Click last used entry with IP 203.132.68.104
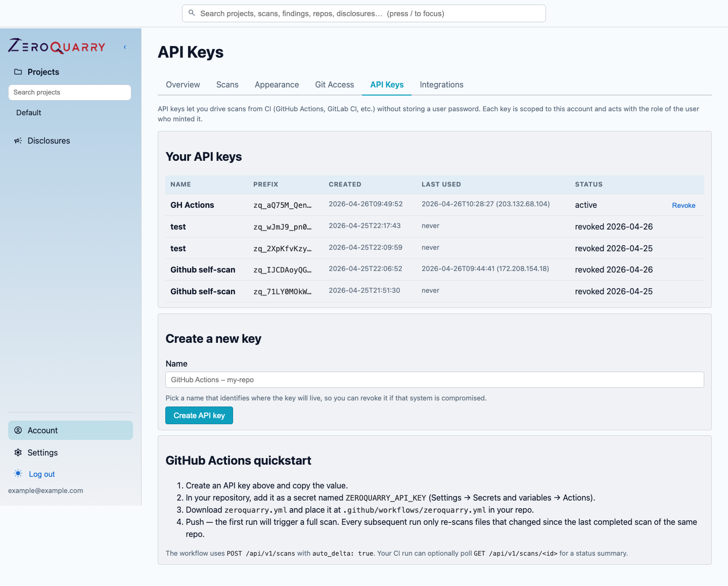 coord(485,204)
